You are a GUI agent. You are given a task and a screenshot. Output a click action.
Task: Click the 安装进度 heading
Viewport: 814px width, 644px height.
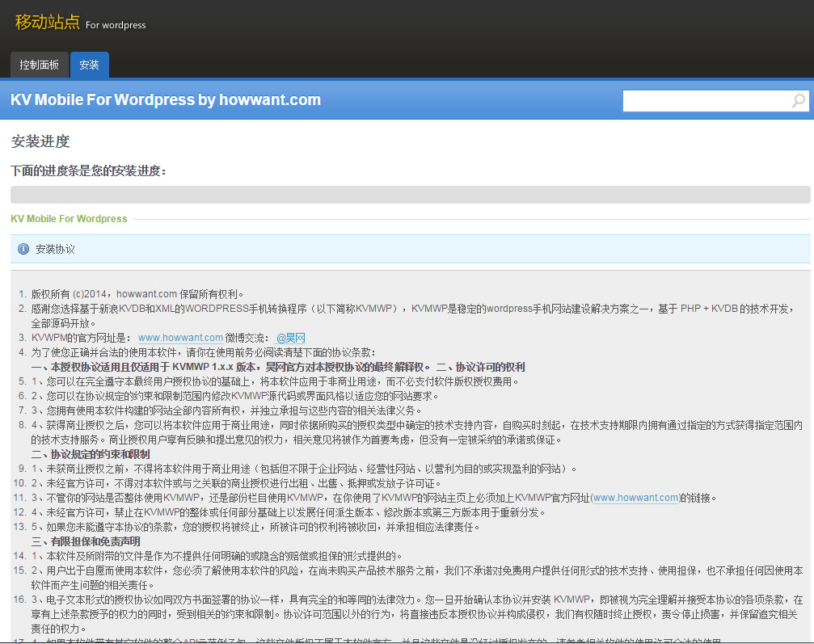point(40,141)
